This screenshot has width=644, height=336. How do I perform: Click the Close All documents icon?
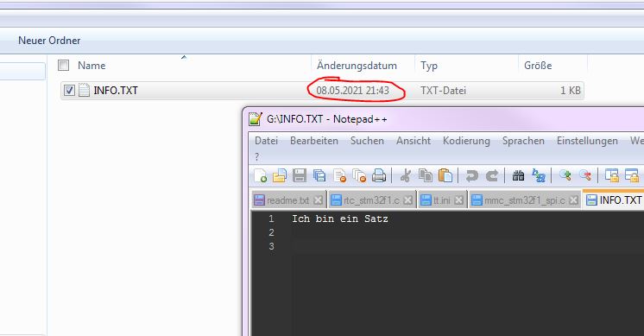point(359,176)
